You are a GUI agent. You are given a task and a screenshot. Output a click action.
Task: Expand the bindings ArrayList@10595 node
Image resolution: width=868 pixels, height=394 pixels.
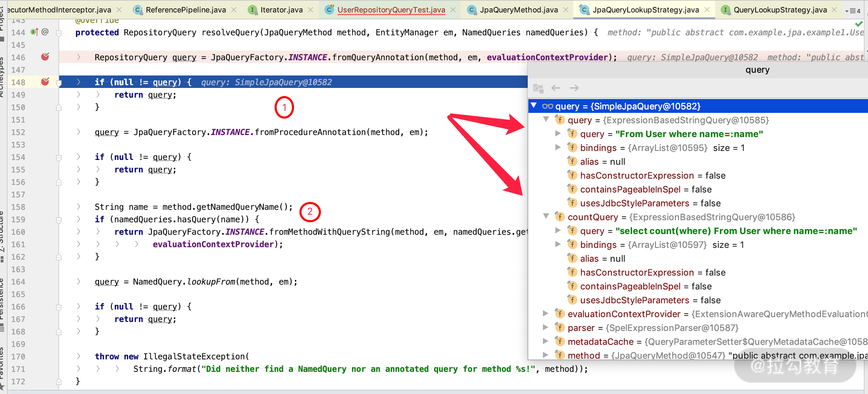click(x=557, y=147)
